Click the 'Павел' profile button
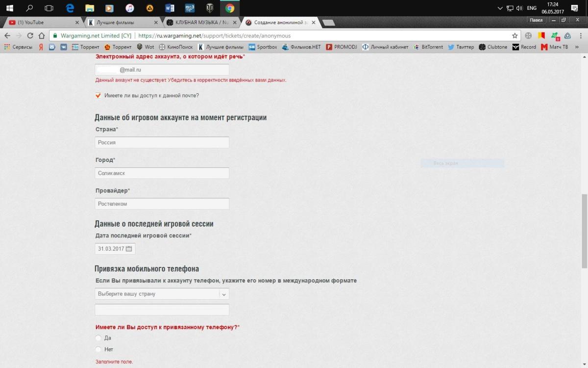588x368 pixels. (x=536, y=20)
